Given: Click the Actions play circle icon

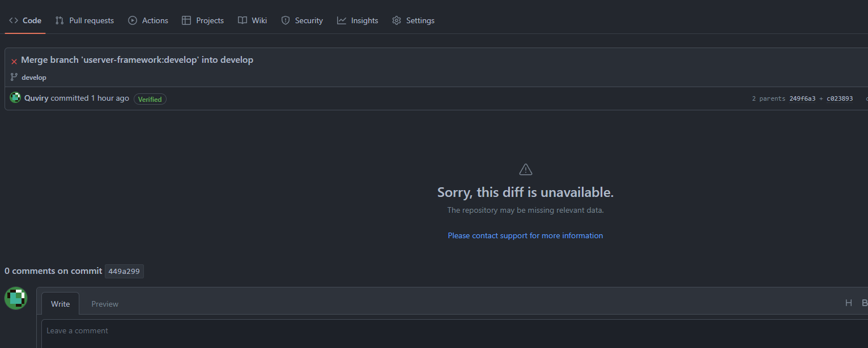Looking at the screenshot, I should click(x=132, y=20).
